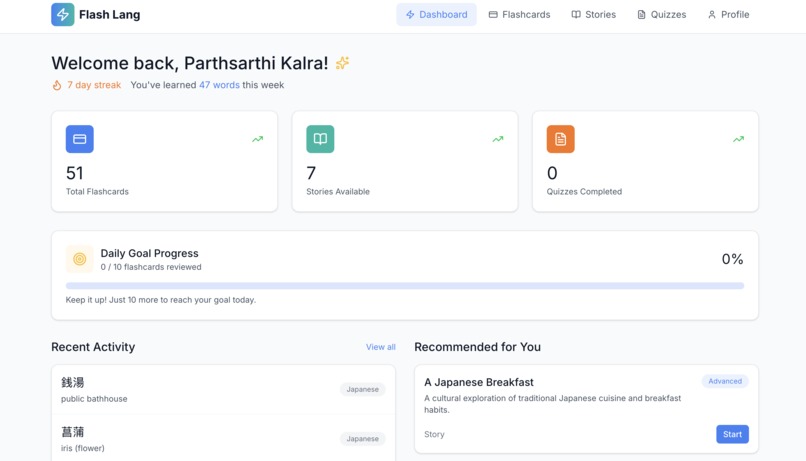Click the 47 words link text

click(219, 85)
